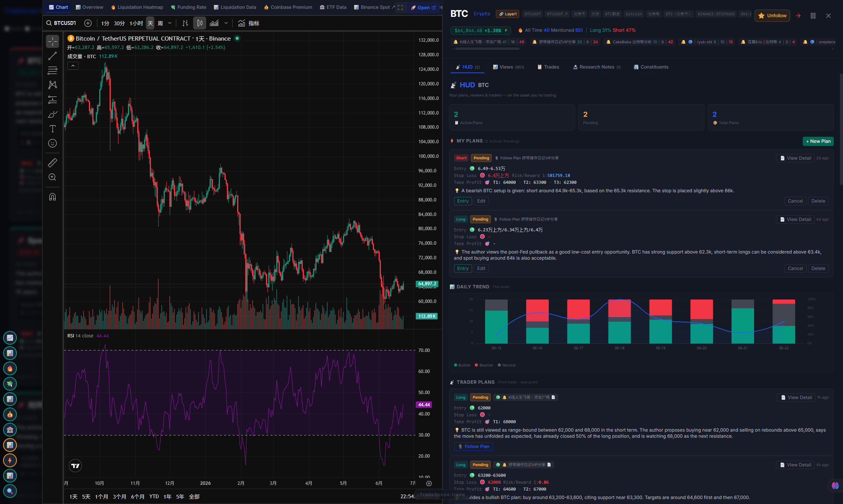843x504 pixels.
Task: Set chart range to YTD
Action: (154, 497)
